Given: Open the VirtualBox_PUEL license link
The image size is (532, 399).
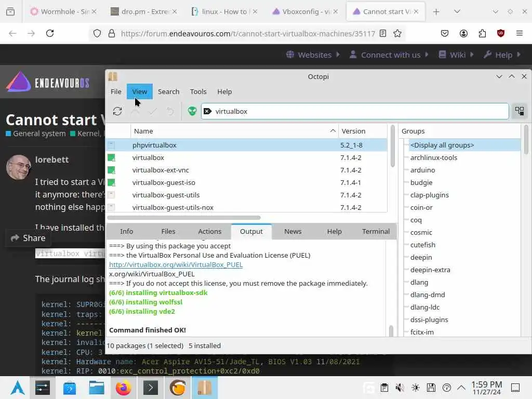Looking at the screenshot, I should [x=176, y=264].
